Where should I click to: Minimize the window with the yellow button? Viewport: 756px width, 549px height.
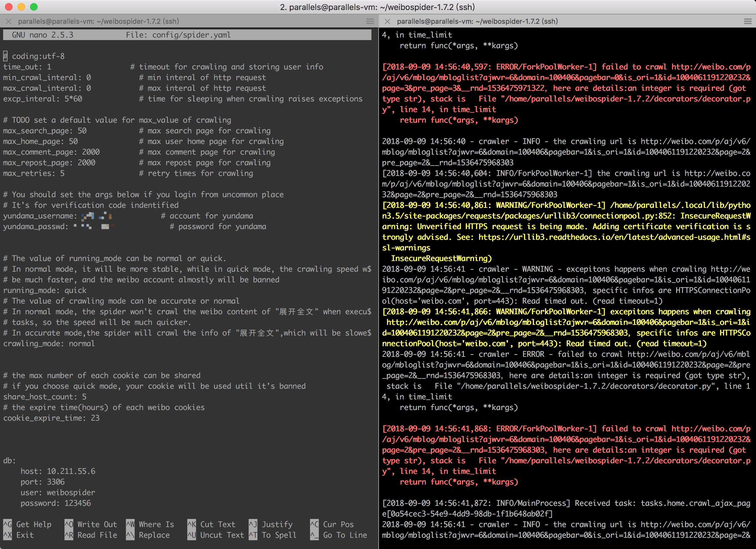tap(21, 7)
